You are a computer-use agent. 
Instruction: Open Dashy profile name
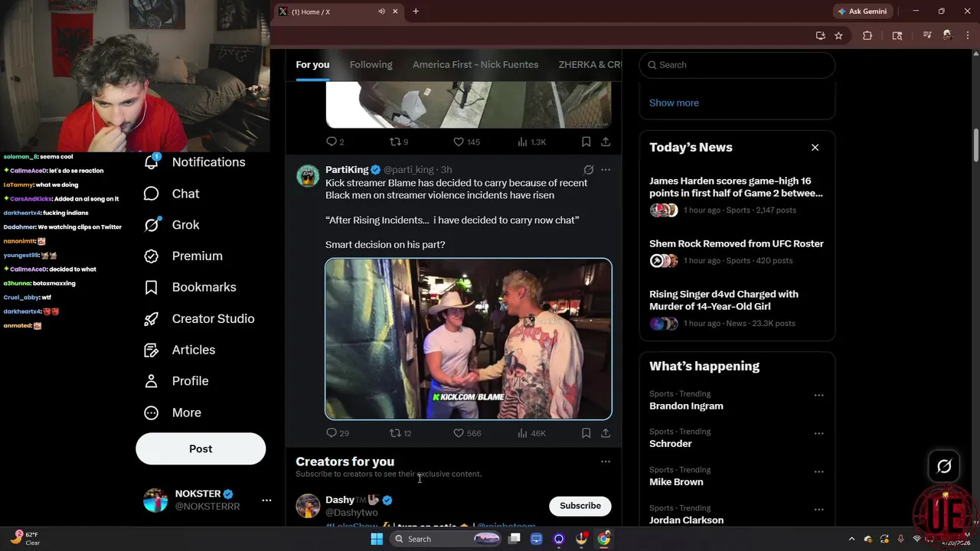pyautogui.click(x=340, y=500)
